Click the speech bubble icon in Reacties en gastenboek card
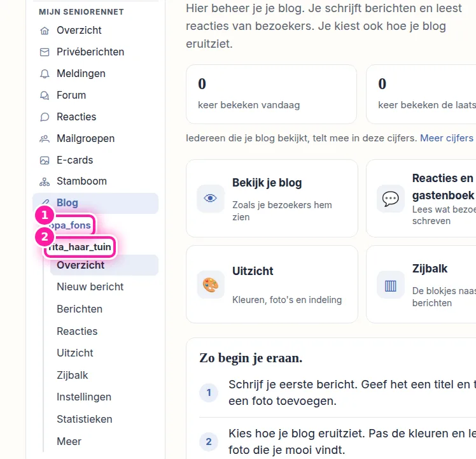The width and height of the screenshot is (476, 459). pos(390,199)
